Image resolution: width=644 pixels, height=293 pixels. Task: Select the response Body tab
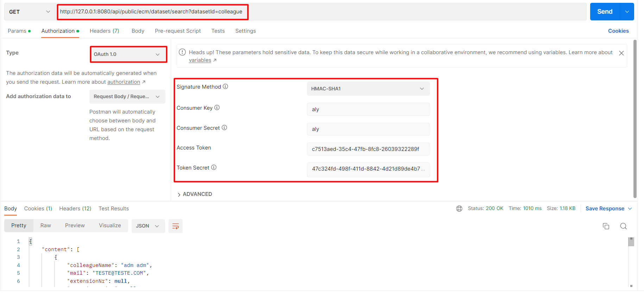pyautogui.click(x=11, y=209)
